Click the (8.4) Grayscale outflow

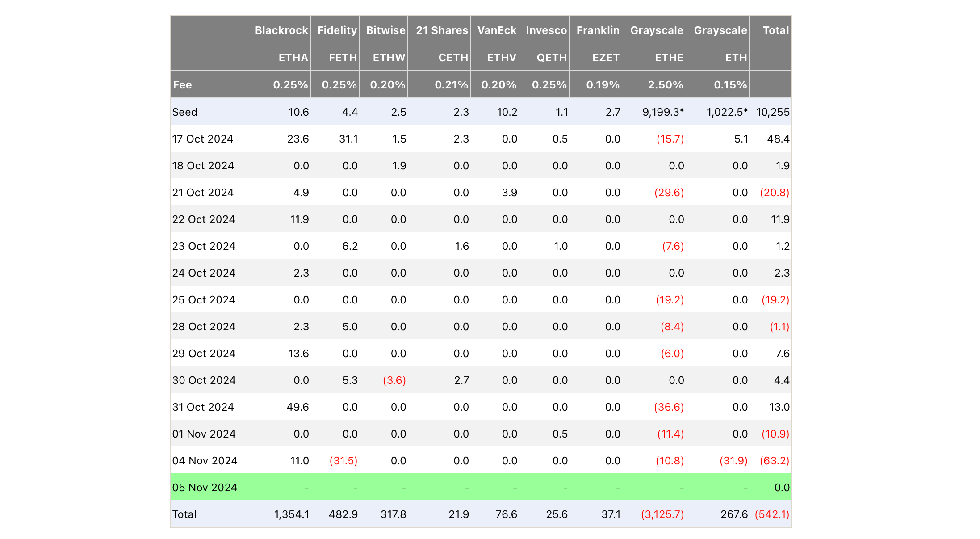(x=672, y=327)
